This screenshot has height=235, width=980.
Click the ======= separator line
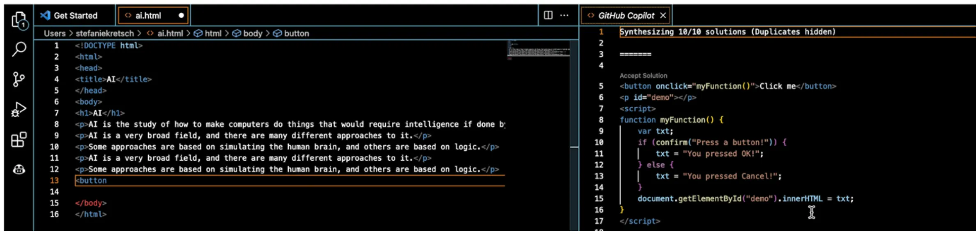click(635, 54)
